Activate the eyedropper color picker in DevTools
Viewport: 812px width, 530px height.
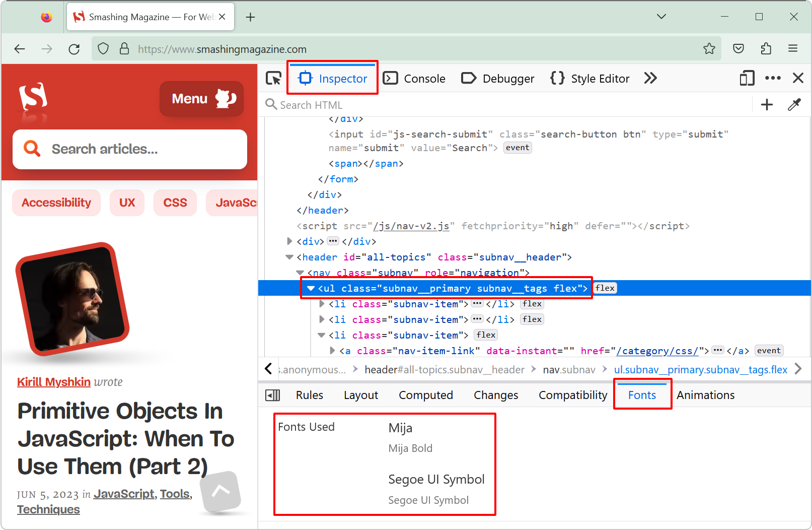click(794, 104)
